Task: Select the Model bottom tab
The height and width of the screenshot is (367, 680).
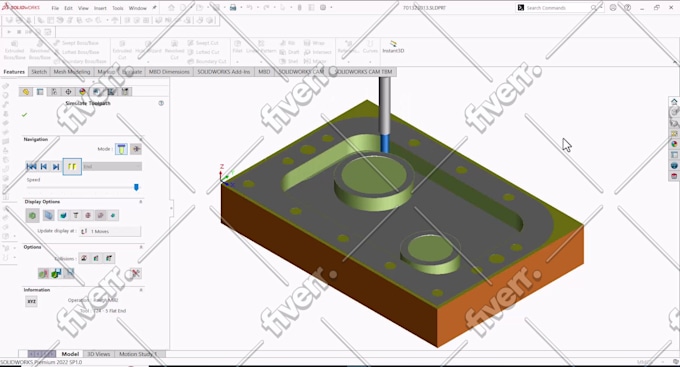Action: coord(70,354)
